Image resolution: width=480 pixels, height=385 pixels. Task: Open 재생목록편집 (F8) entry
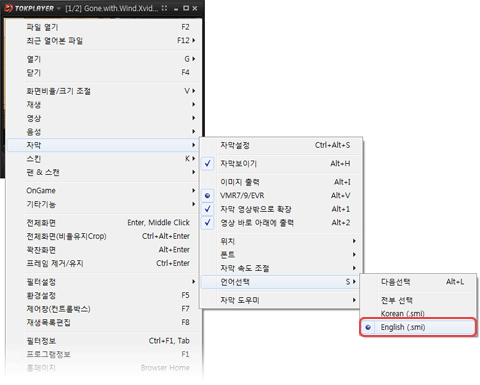pos(104,322)
